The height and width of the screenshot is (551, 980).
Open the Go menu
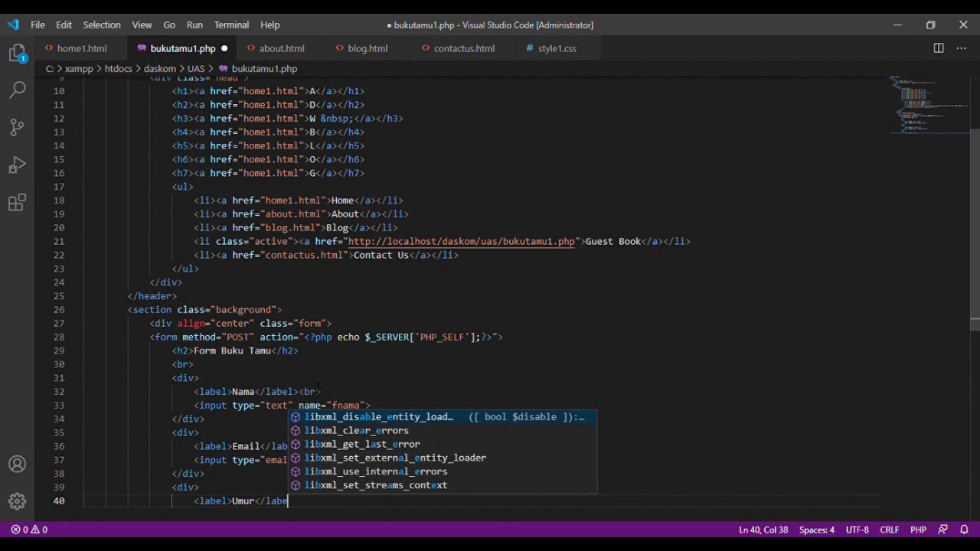169,24
